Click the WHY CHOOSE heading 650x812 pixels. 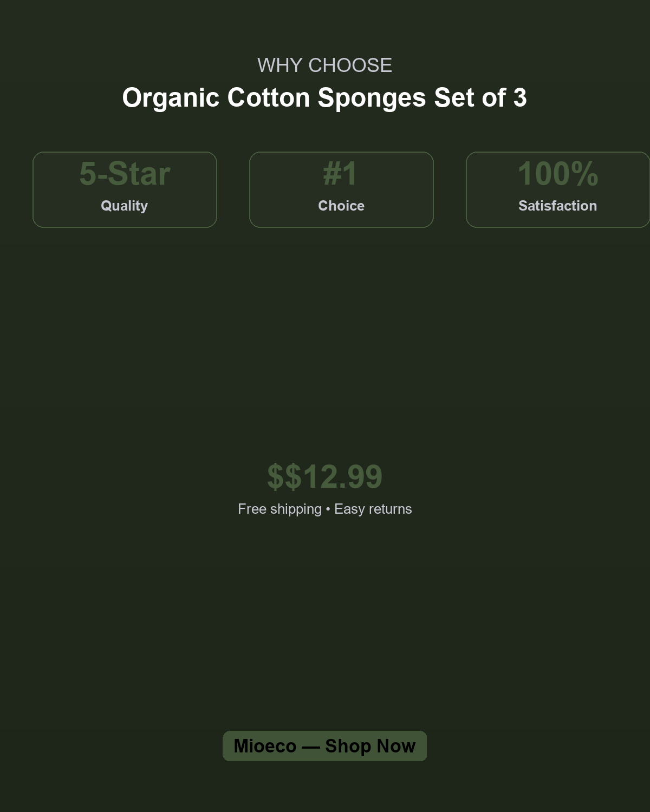pyautogui.click(x=324, y=66)
